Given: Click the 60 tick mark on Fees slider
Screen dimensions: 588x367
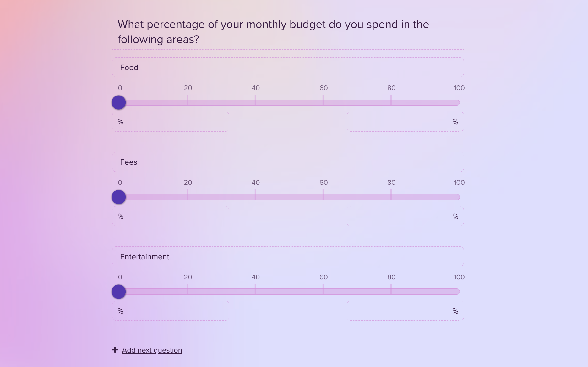Looking at the screenshot, I should (x=323, y=197).
